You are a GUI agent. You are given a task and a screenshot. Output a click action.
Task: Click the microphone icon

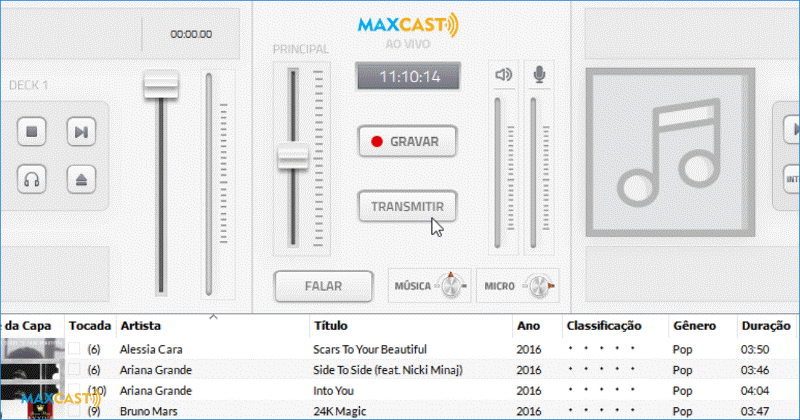tap(539, 75)
